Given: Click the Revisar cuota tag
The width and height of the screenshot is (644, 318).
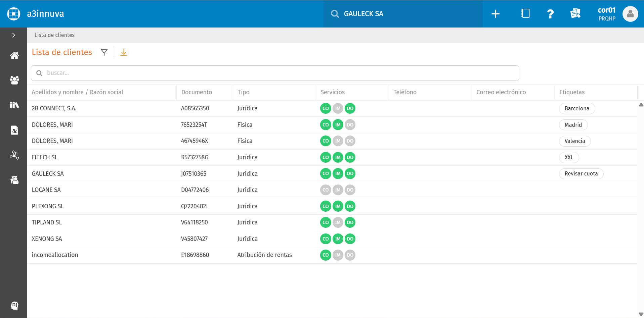Looking at the screenshot, I should pos(581,173).
